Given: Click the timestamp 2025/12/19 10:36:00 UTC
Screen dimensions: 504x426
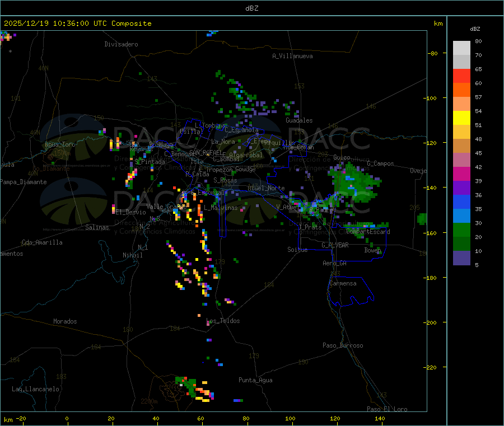Looking at the screenshot, I should pos(55,24).
